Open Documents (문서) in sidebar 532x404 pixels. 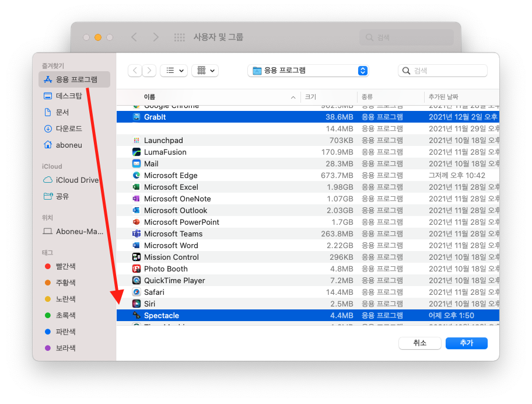point(57,112)
